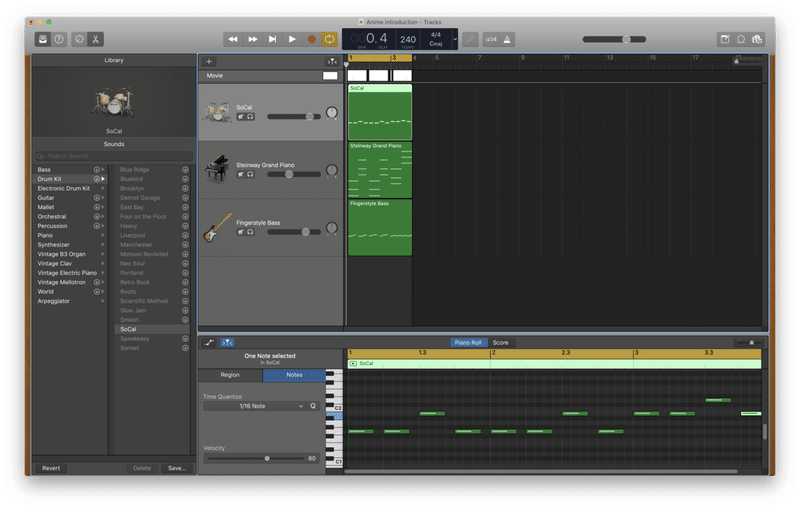Click the Fingerstyle Bass pan knob

pos(332,228)
